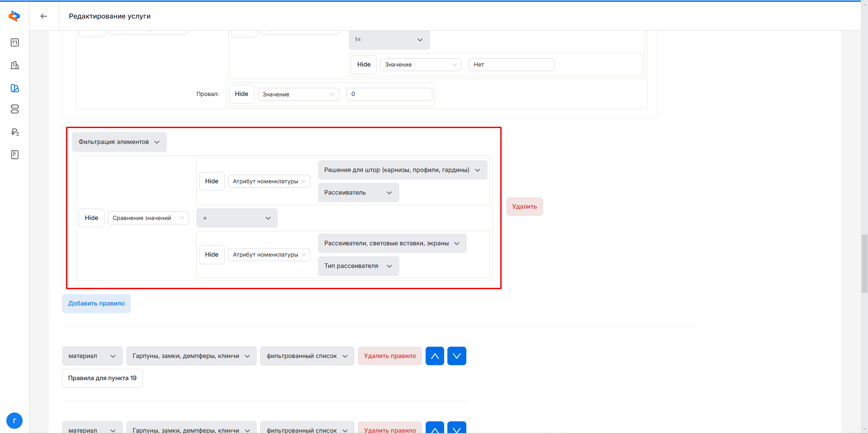Toggle Hide next to Сравнение значений
The image size is (868, 434).
point(91,218)
